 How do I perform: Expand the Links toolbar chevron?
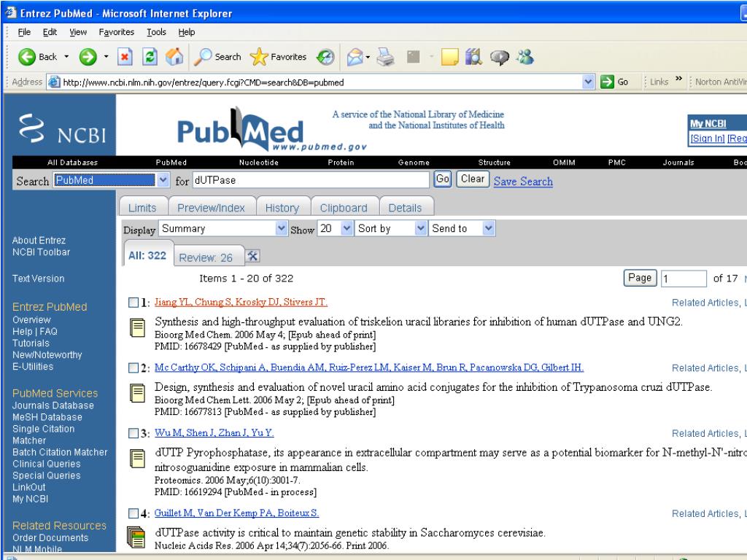(x=679, y=79)
